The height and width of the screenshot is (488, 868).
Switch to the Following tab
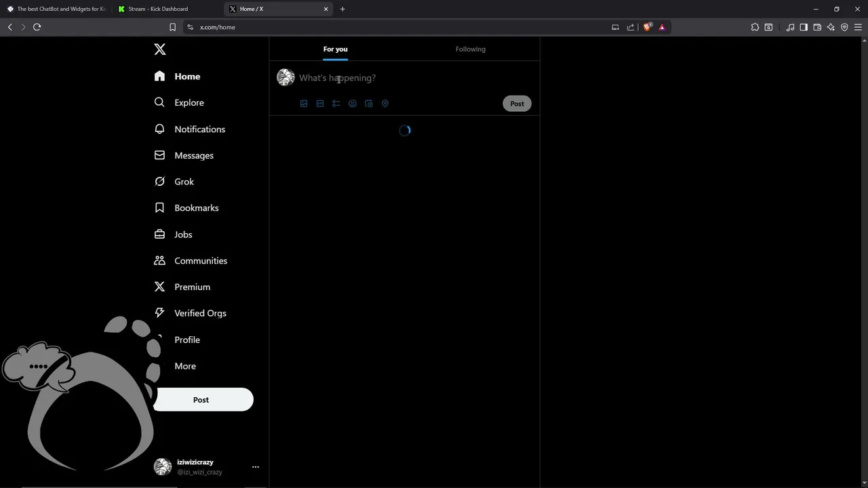[471, 49]
